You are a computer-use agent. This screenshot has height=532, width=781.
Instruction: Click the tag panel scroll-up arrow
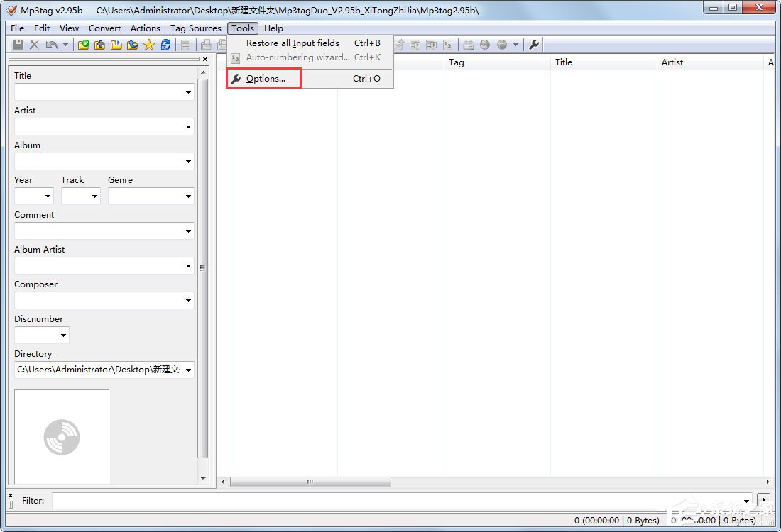[x=203, y=72]
